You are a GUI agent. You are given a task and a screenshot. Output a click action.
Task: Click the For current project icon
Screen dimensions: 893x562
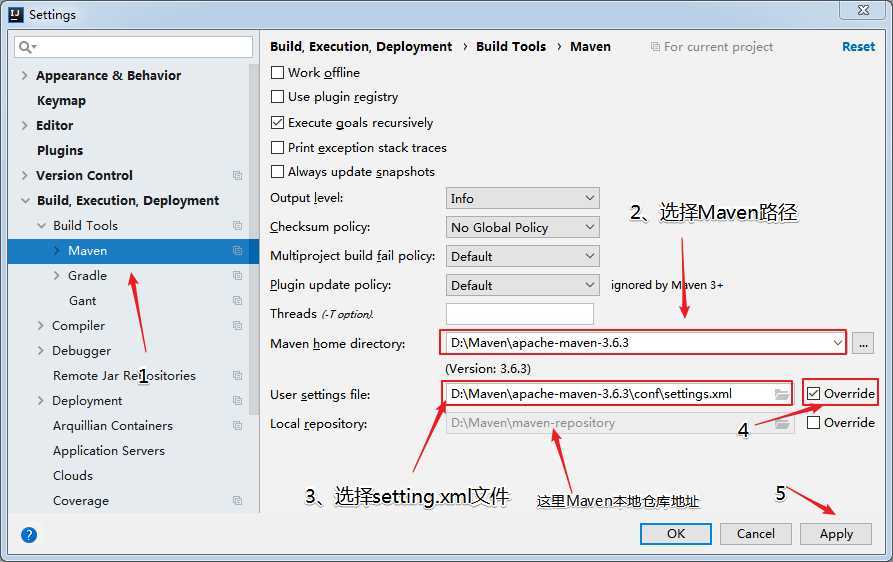655,47
